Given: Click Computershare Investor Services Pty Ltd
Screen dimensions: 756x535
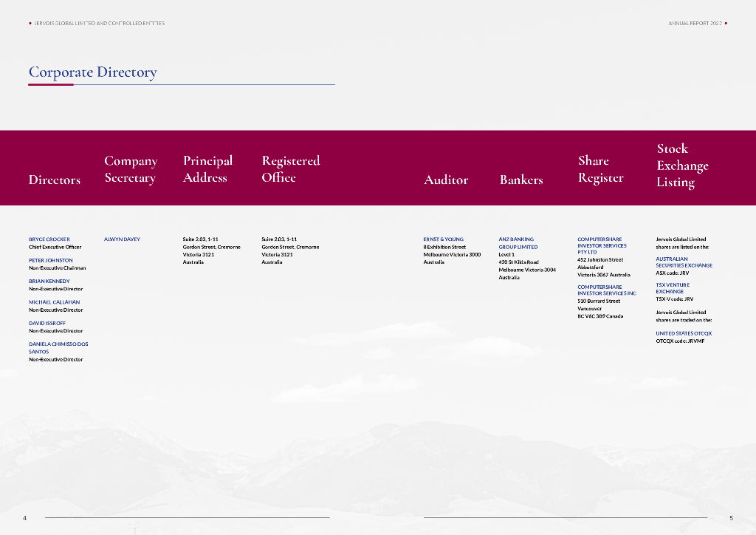Looking at the screenshot, I should [601, 245].
